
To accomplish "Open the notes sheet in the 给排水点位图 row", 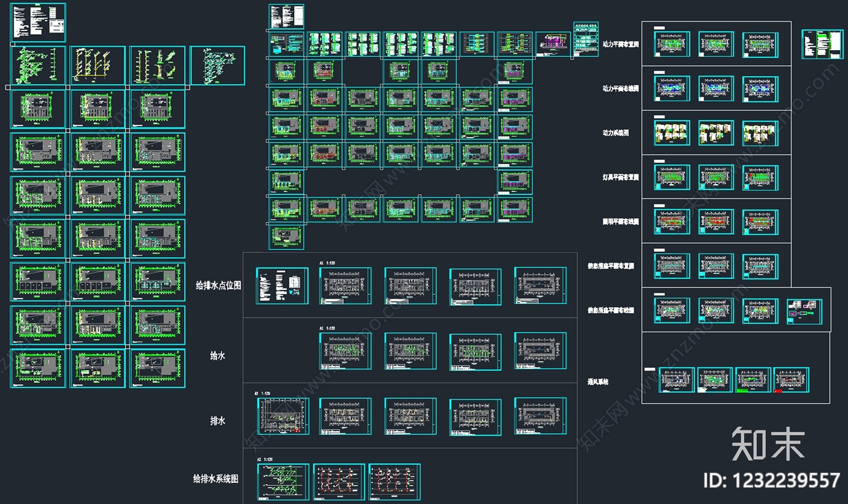I will (282, 285).
